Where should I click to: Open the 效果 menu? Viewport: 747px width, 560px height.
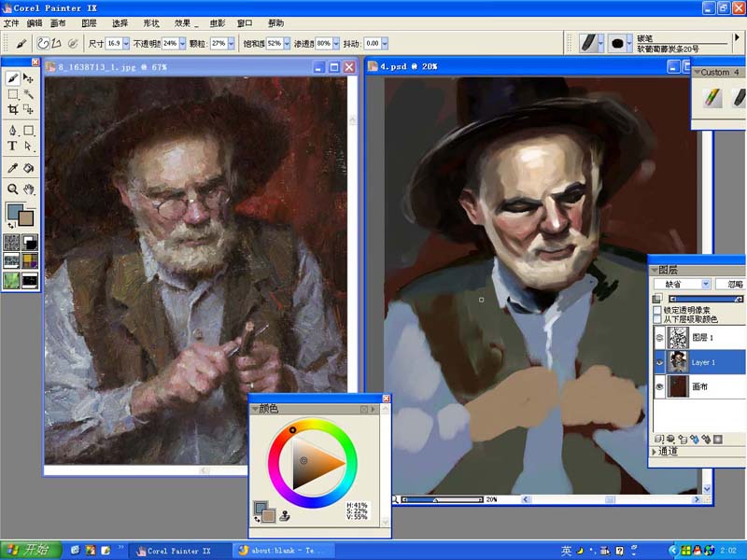182,22
